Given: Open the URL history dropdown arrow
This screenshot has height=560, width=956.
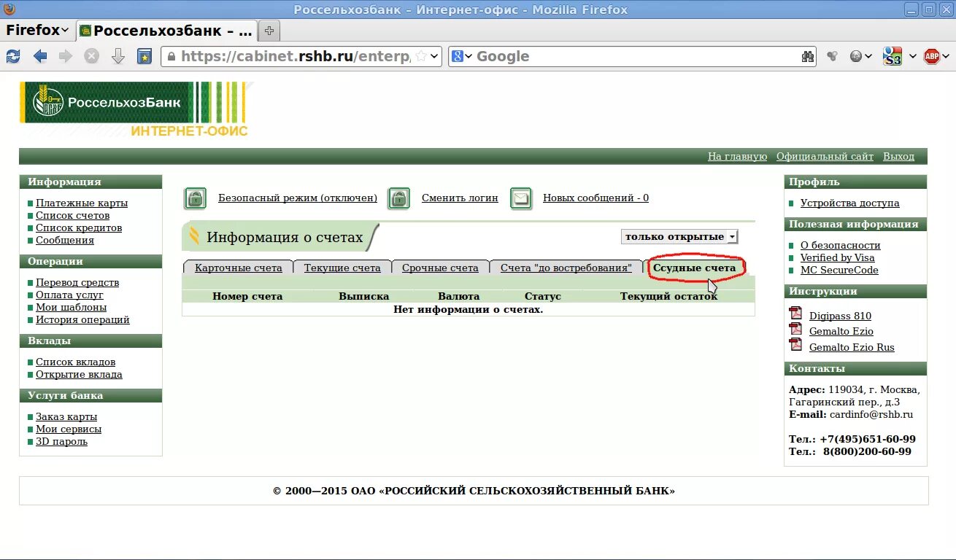Looking at the screenshot, I should [x=434, y=56].
